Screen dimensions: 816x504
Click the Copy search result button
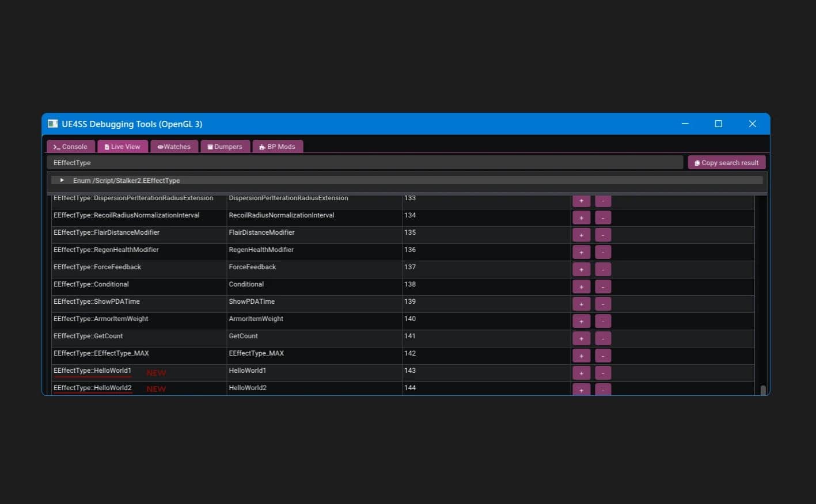[x=726, y=163]
